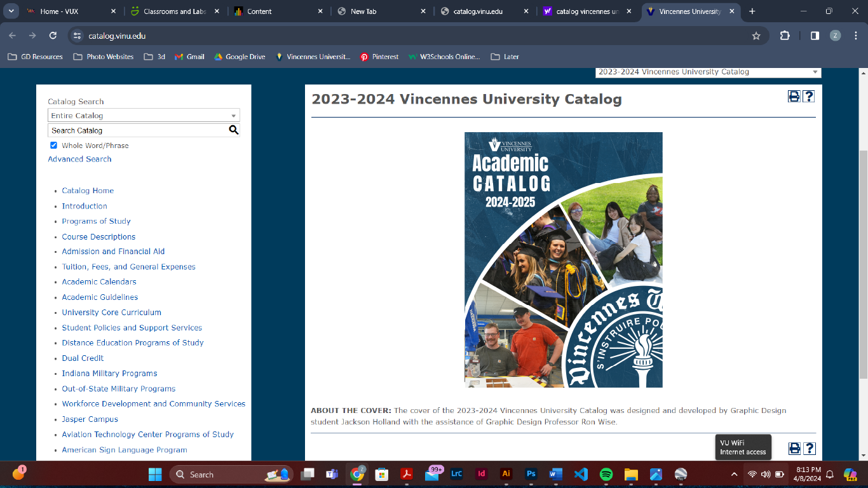Viewport: 868px width, 488px height.
Task: Open the Jasper Campus link
Action: 90,419
